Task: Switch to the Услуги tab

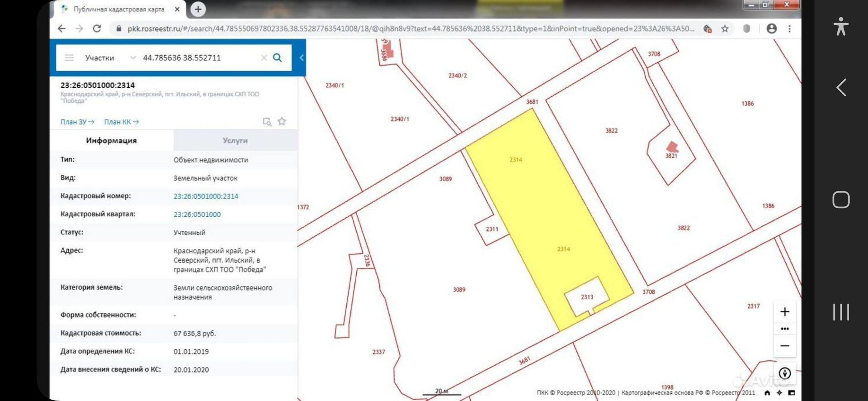Action: click(235, 140)
